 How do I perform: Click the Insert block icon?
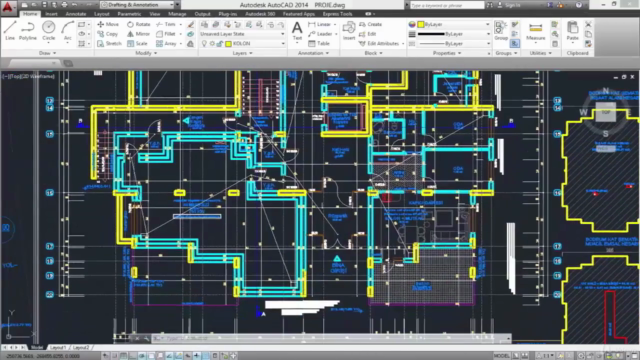click(349, 31)
